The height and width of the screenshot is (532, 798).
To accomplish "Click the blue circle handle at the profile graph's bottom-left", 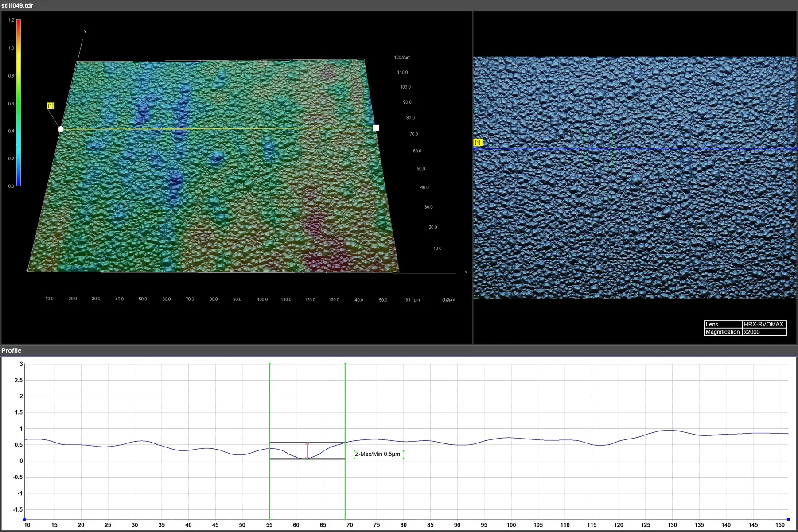I will (x=25, y=520).
